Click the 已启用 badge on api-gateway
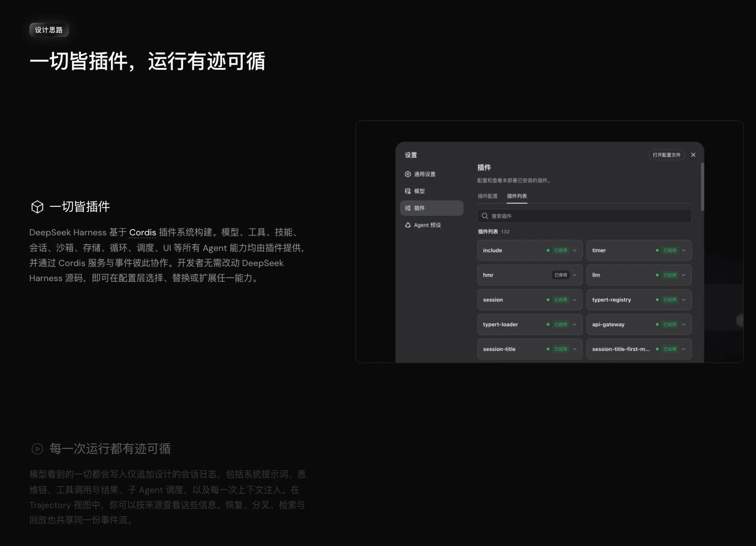 click(670, 325)
